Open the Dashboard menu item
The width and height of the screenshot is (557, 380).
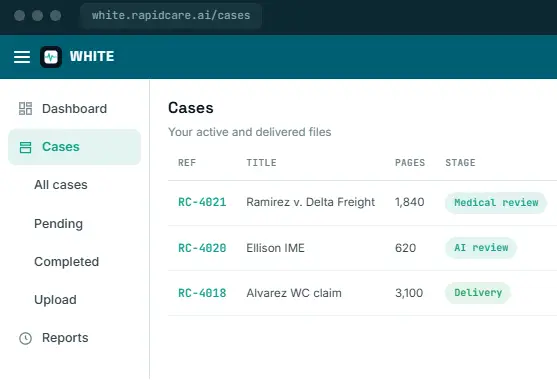coord(75,109)
